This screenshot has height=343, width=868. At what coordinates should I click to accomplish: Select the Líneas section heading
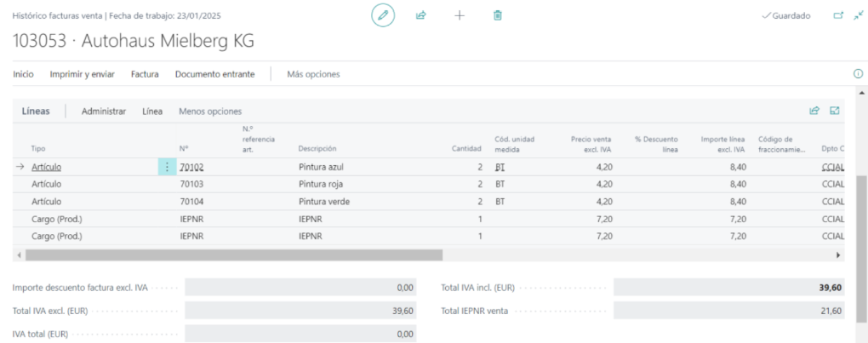(x=36, y=111)
